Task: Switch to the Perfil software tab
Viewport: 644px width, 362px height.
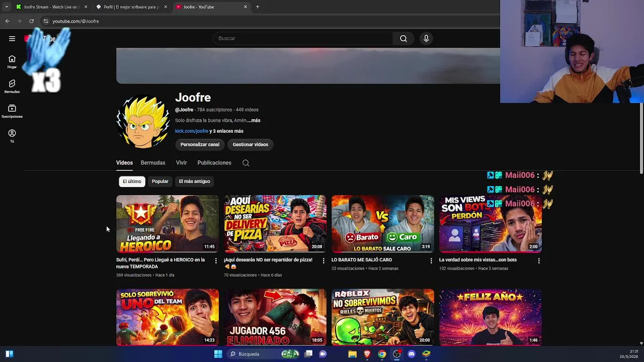Action: 131,7
